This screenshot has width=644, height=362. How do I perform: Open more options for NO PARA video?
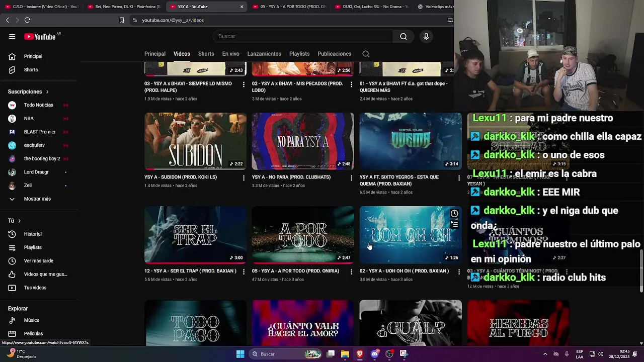(x=351, y=178)
